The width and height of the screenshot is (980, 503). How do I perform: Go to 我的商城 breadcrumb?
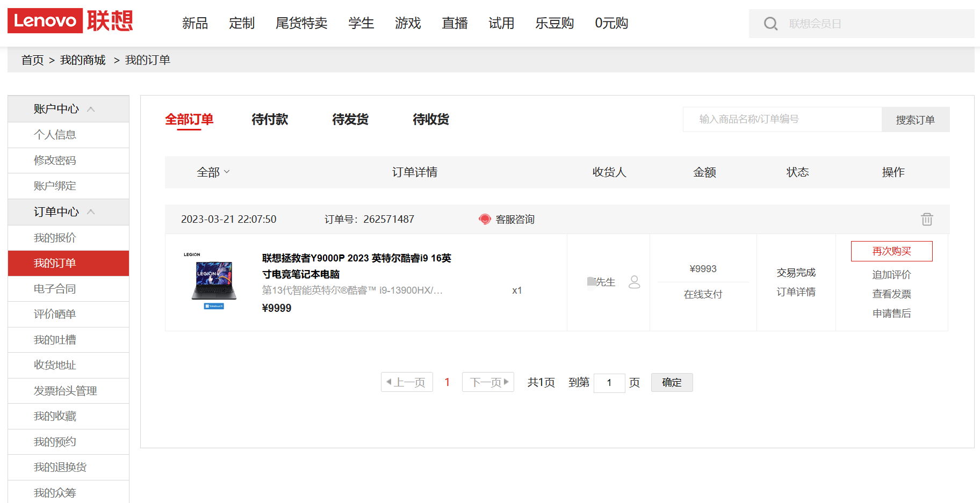(x=83, y=60)
